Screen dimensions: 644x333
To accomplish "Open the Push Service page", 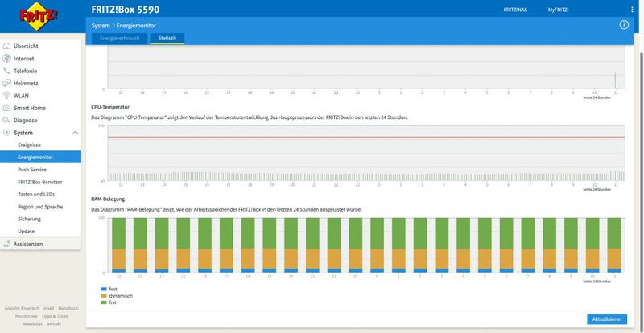I will point(32,170).
